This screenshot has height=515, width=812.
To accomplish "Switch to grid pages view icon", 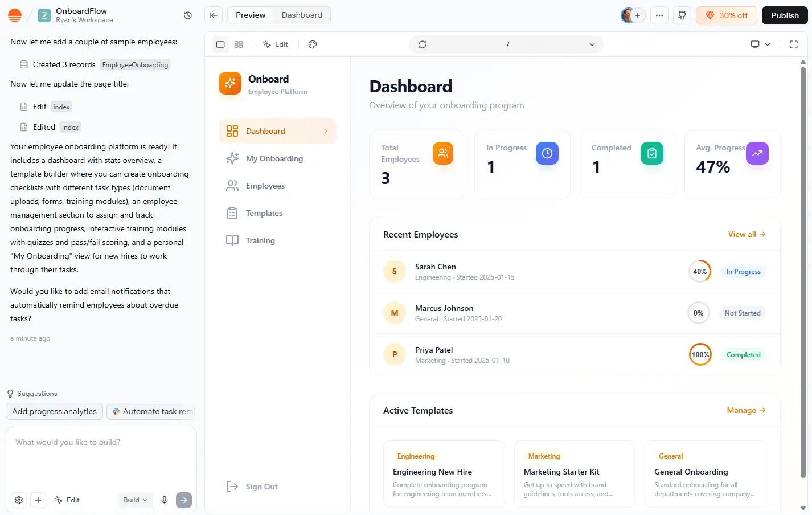I will 239,44.
